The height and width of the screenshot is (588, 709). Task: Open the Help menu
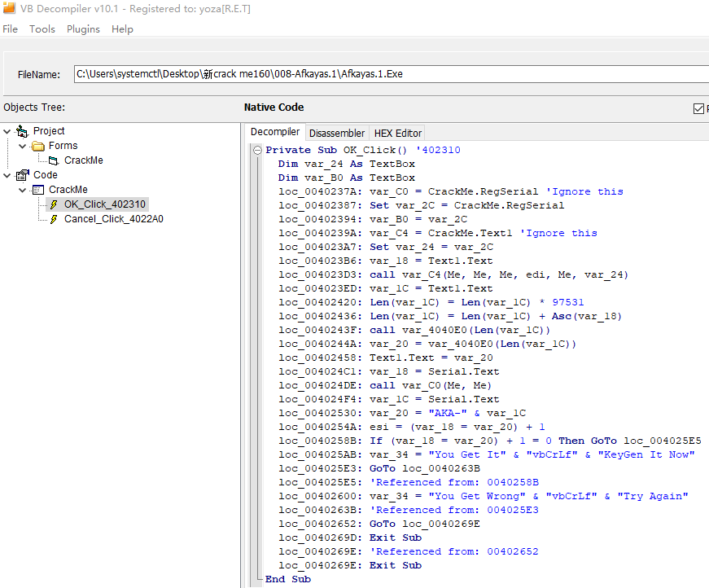(122, 29)
